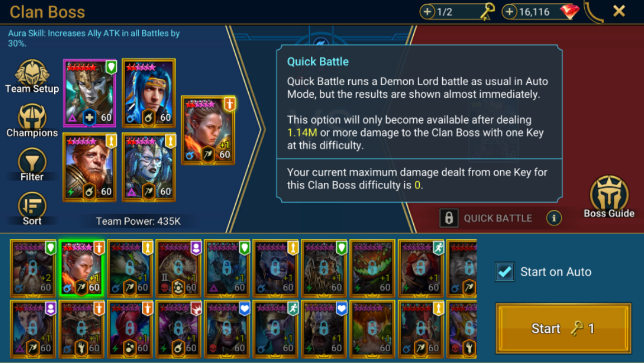Select the pale horned female champion in team

coord(149,167)
